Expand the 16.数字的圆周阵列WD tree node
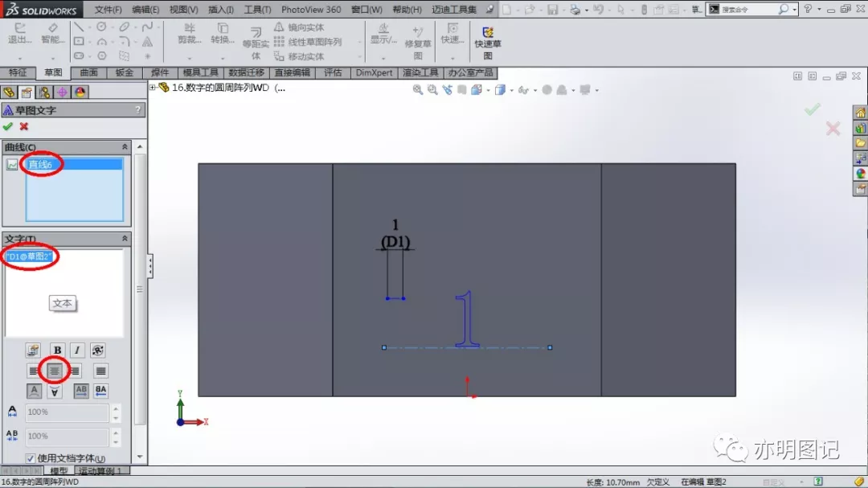The width and height of the screenshot is (868, 488). click(152, 88)
